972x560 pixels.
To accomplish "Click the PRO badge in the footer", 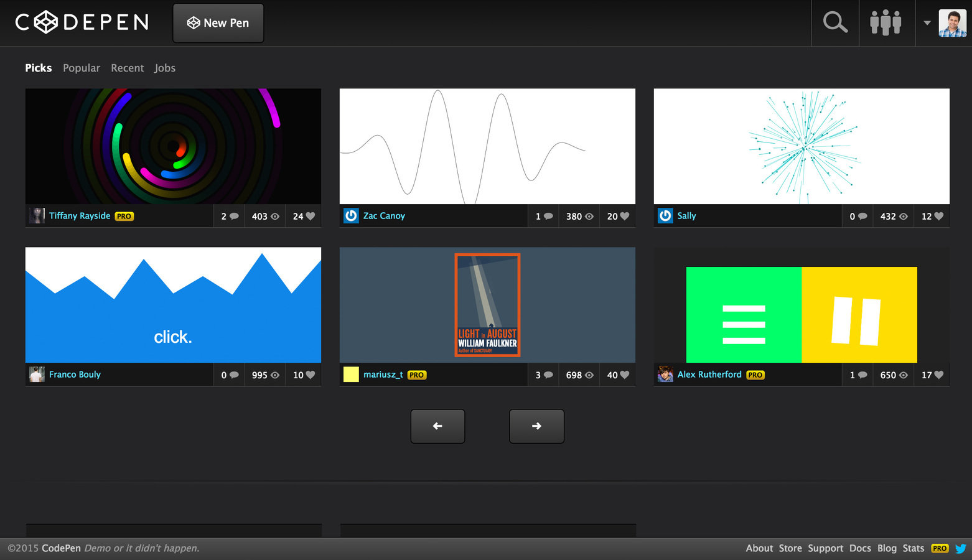I will (x=940, y=548).
